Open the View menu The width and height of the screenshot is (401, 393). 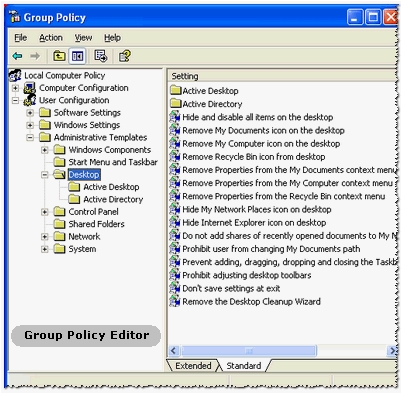tap(83, 38)
